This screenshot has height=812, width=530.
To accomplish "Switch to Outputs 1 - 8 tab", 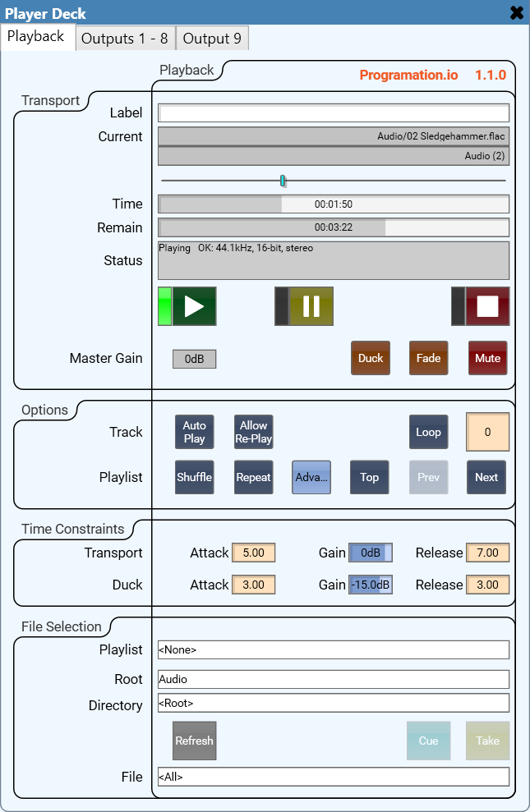I will tap(125, 39).
